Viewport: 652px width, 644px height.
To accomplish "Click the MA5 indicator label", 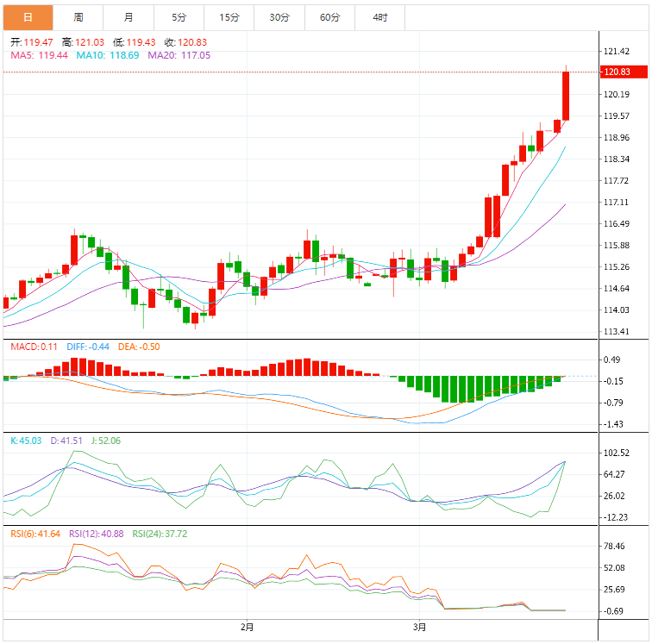I will coord(39,55).
